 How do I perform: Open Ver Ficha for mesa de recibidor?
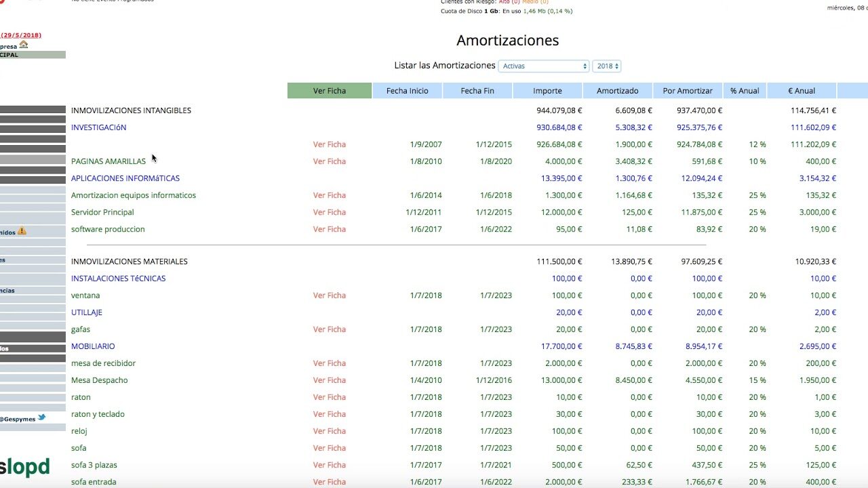coord(330,363)
